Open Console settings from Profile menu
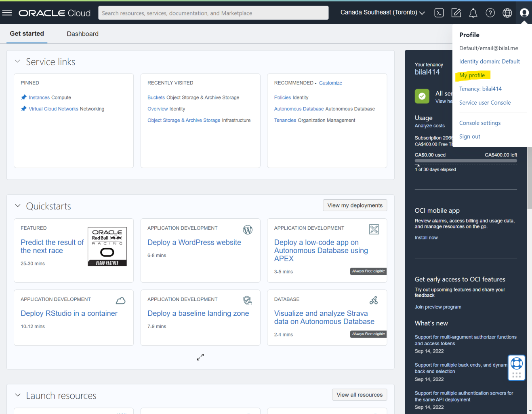The width and height of the screenshot is (532, 414). (480, 123)
